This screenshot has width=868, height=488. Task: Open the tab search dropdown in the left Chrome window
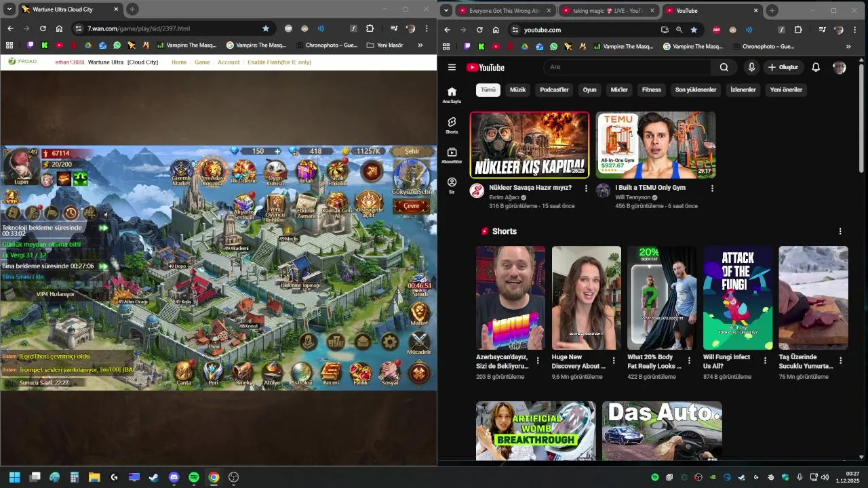(x=9, y=9)
